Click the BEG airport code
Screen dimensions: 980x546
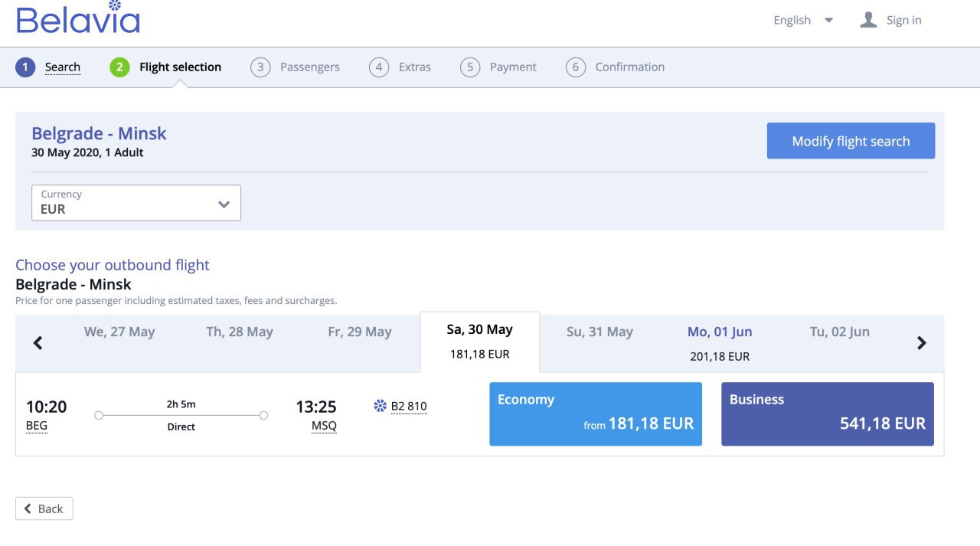37,427
